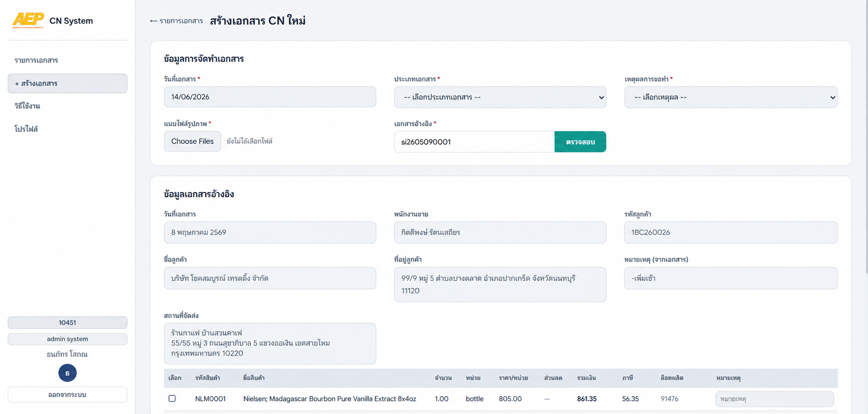The width and height of the screenshot is (868, 414).
Task: Click customer name บริษัท โชคสมบูรณ์ เทรดดิ้ง จำกัด
Action: pos(270,278)
